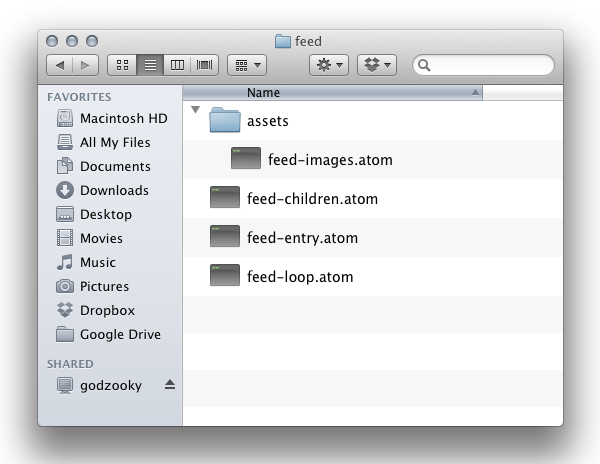Collapse the assets folder disclosure triangle
600x464 pixels.
click(x=196, y=110)
